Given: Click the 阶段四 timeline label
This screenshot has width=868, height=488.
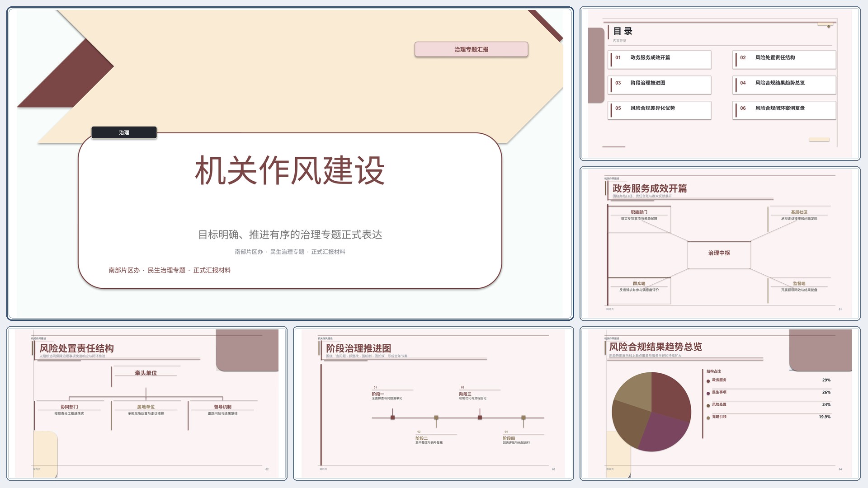Looking at the screenshot, I should [x=509, y=438].
